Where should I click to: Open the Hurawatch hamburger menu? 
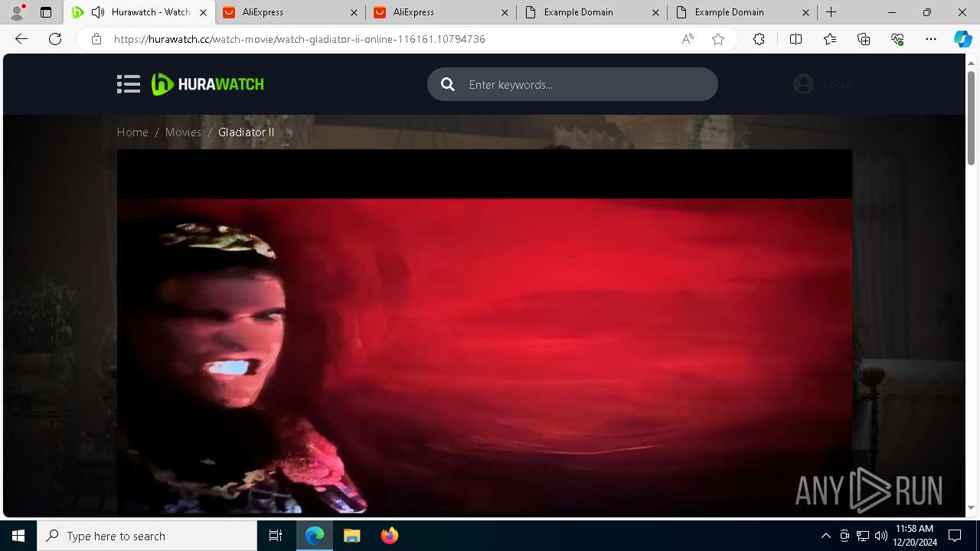(129, 84)
